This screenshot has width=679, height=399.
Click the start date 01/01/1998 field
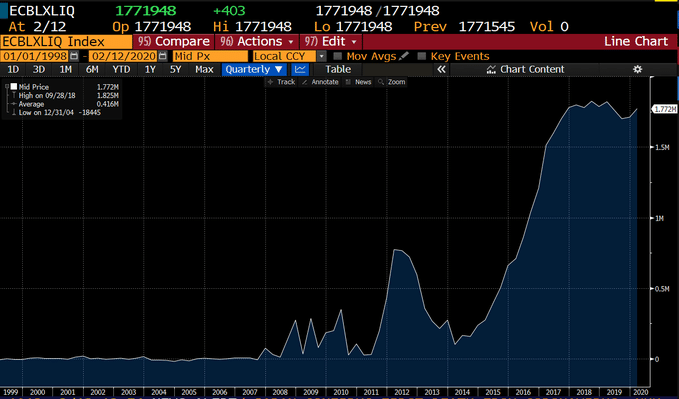(x=35, y=56)
